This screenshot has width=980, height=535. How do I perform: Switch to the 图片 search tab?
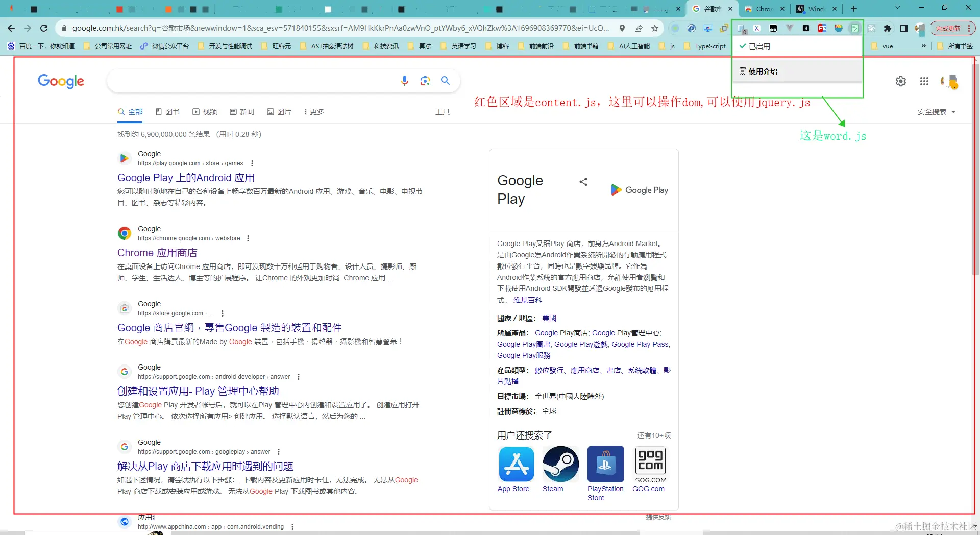tap(284, 111)
